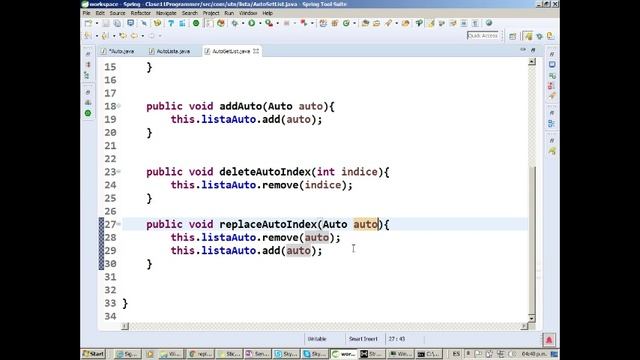Click the Debug bug toolbar icon

coord(235,23)
